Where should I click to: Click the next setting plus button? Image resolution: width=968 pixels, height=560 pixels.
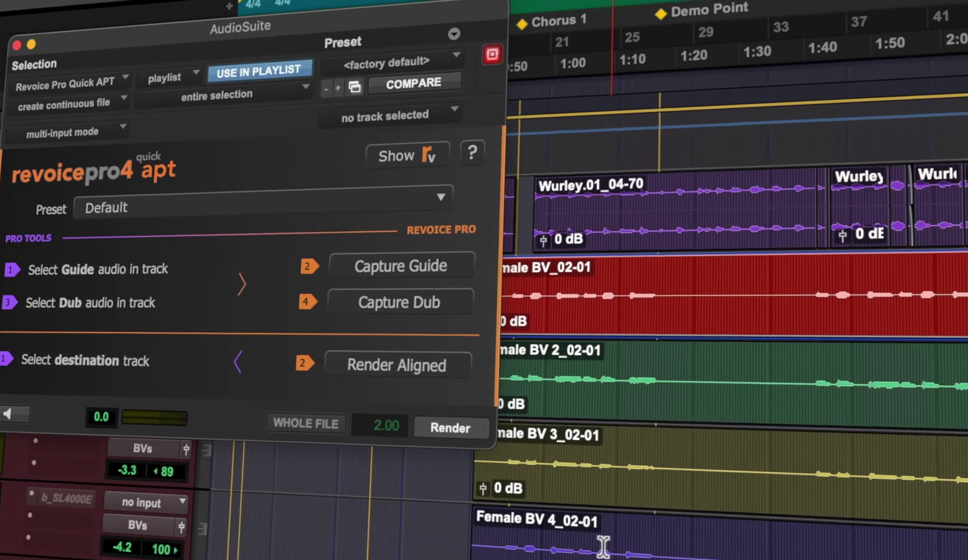[338, 88]
